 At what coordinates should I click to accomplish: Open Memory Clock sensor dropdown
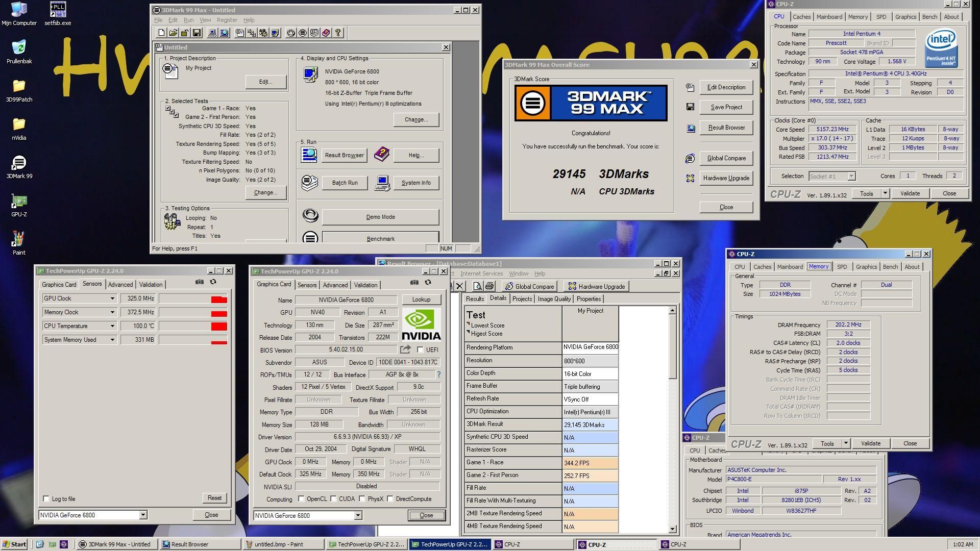click(x=112, y=312)
